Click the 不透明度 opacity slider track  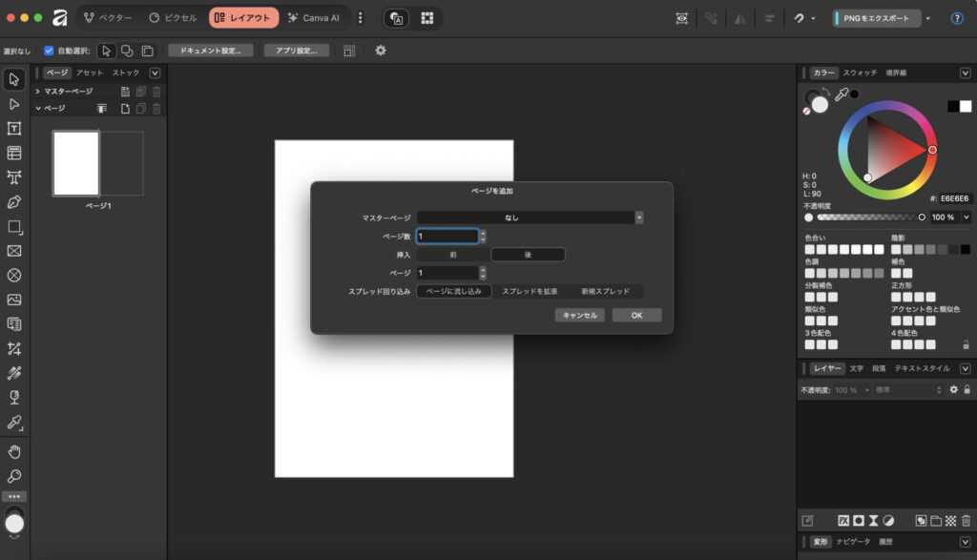pos(866,218)
